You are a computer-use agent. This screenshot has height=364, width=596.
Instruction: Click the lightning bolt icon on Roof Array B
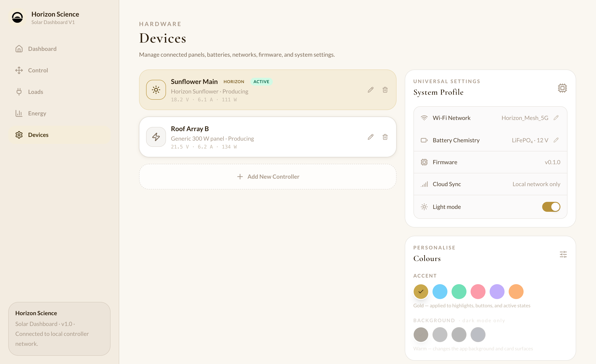click(x=156, y=137)
